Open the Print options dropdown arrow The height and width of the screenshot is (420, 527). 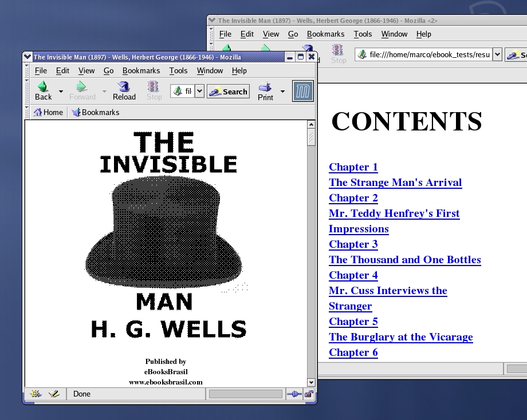[282, 91]
